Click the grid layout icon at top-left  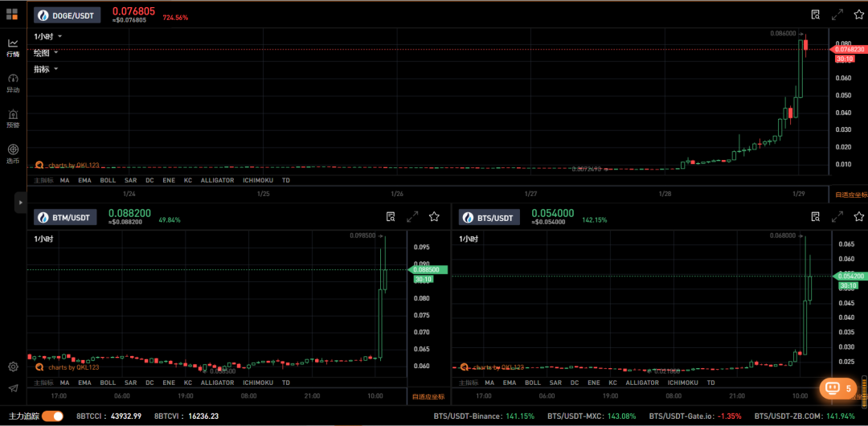[12, 14]
